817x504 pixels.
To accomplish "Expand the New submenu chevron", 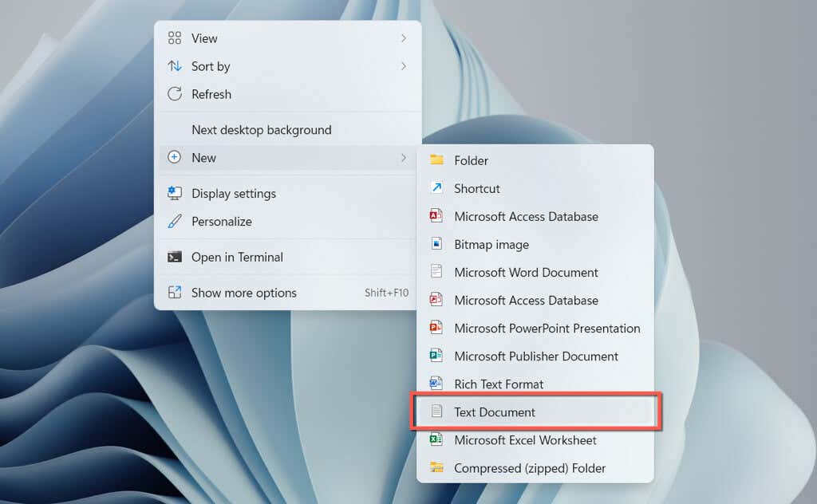I will click(403, 157).
